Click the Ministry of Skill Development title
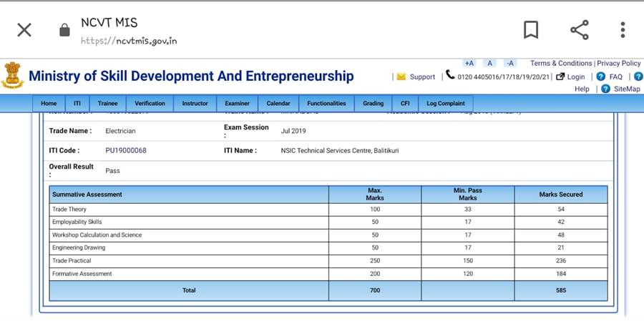Viewport: 644px width, 321px height. click(191, 76)
